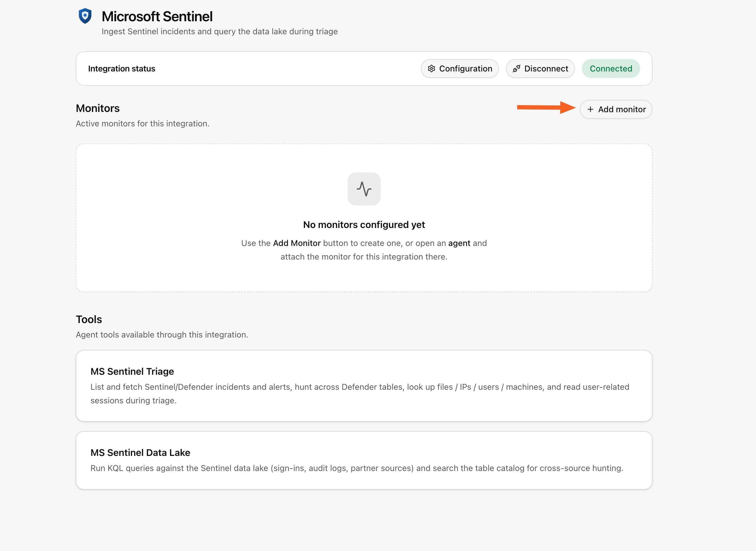Open the Configuration settings button
The height and width of the screenshot is (551, 756).
pos(460,69)
